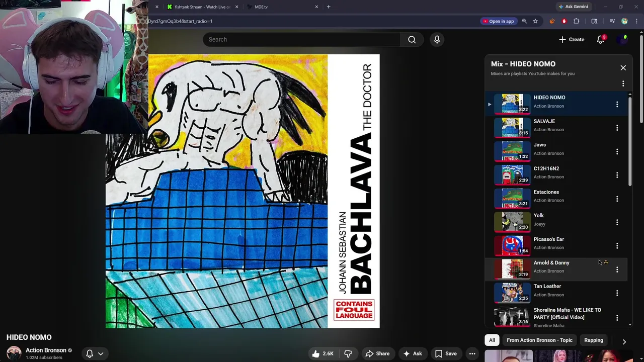The image size is (644, 362).
Task: Select the All filter chip
Action: 492,340
